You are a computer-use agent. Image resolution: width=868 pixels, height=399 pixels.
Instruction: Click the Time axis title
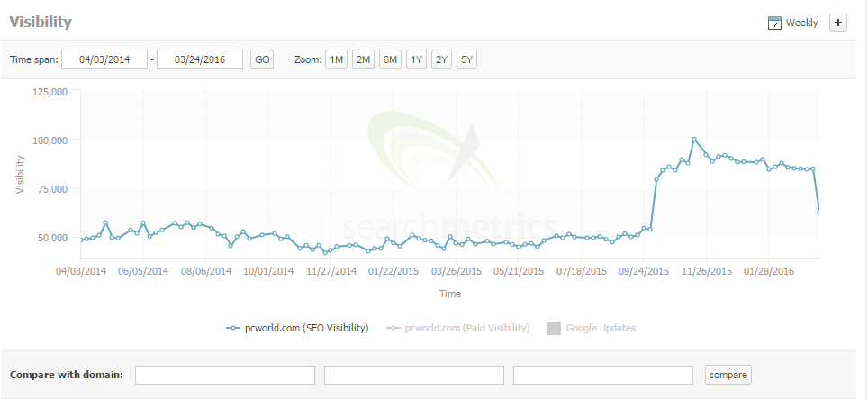pos(450,294)
